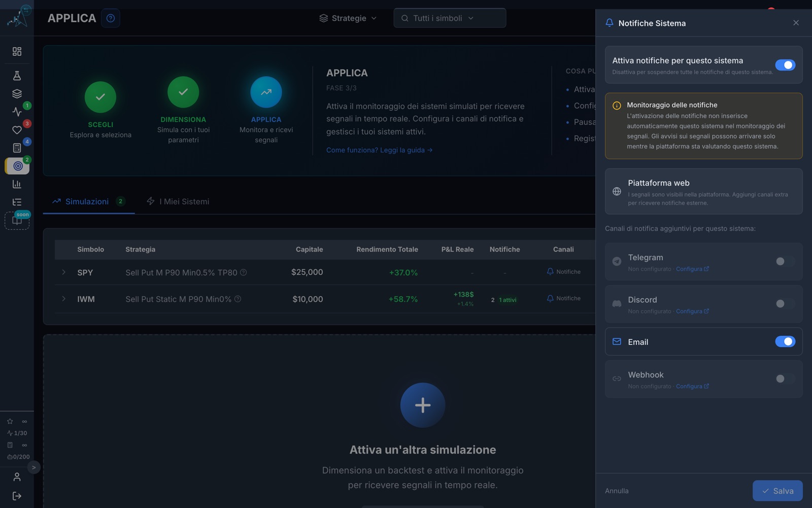
Task: Click the logout icon in sidebar
Action: [x=17, y=496]
